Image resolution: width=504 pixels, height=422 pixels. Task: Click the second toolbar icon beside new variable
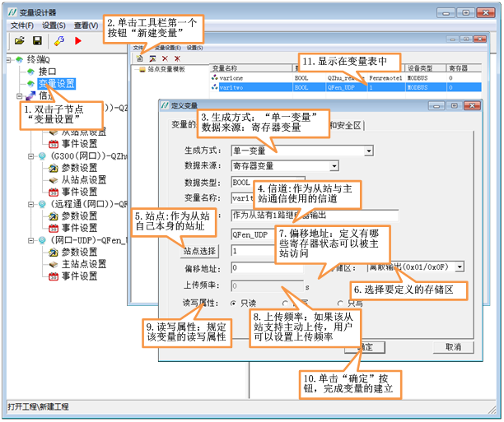click(152, 58)
